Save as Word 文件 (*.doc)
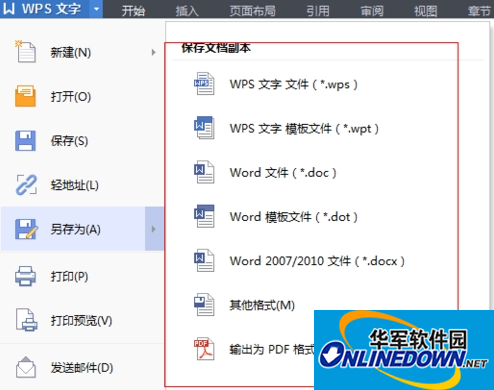Viewport: 494px width, 390px height. coord(283,173)
